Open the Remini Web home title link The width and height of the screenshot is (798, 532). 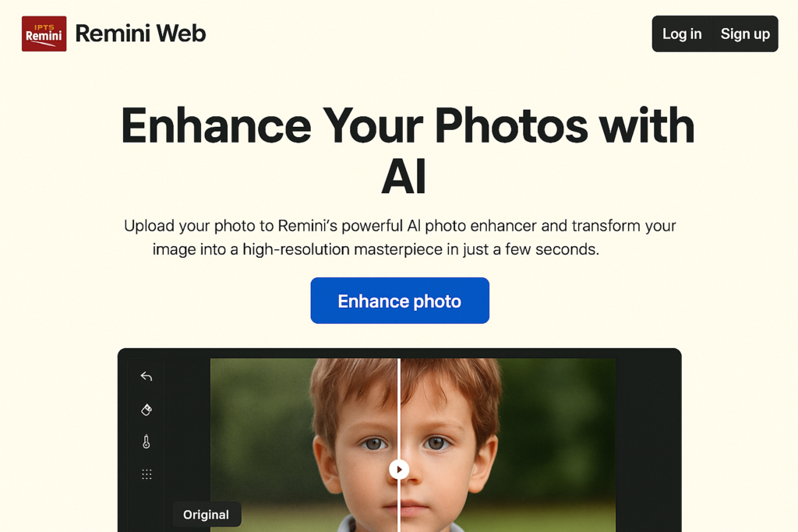click(x=140, y=33)
